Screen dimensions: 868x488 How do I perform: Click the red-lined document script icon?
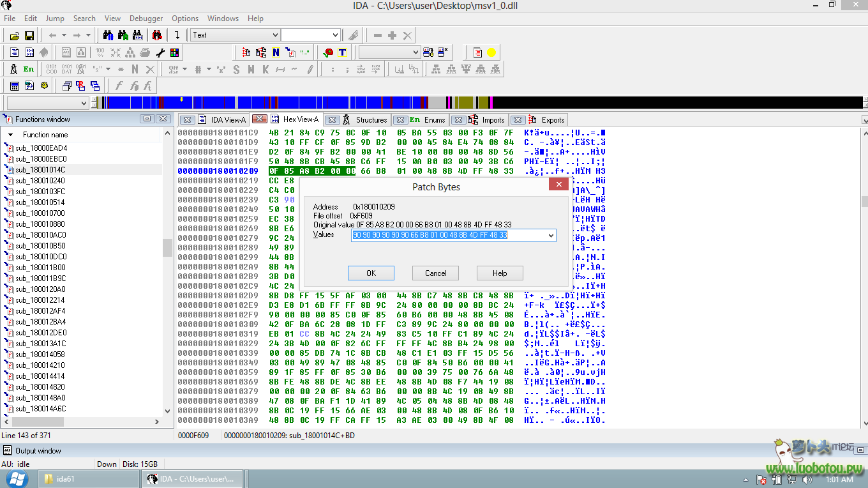coord(477,52)
